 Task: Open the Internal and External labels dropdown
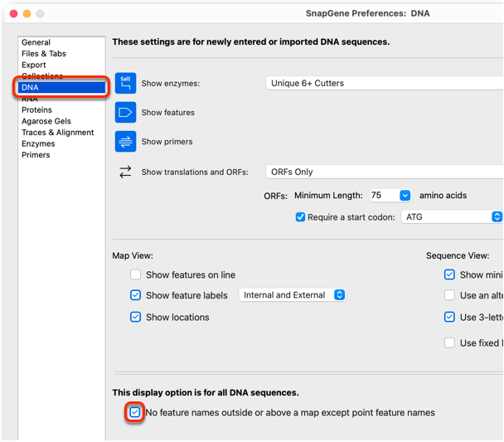coord(292,294)
